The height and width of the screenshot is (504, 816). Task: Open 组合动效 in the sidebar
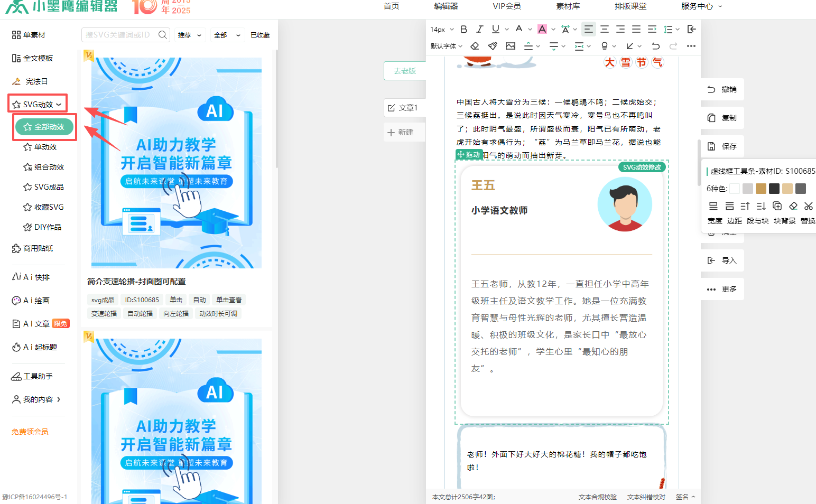(x=44, y=167)
